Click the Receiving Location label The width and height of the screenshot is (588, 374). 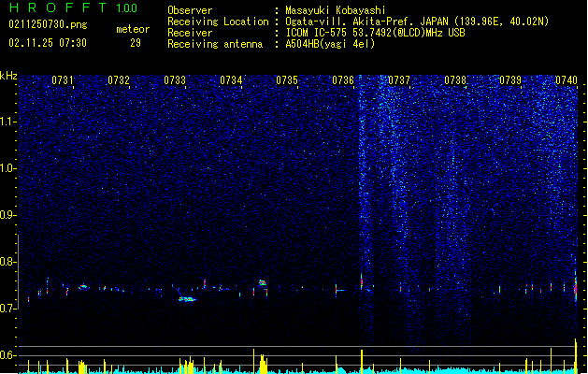click(x=218, y=22)
